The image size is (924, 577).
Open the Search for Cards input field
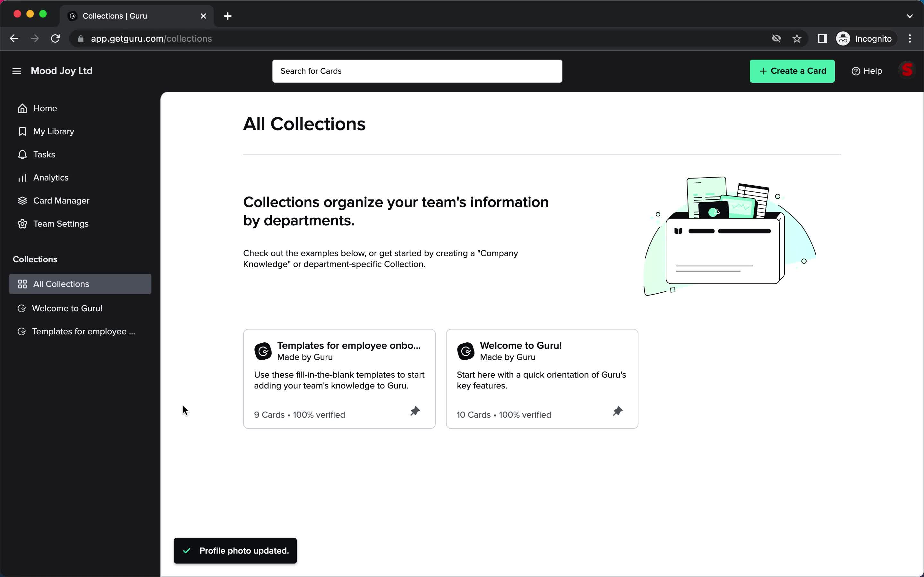pyautogui.click(x=417, y=71)
